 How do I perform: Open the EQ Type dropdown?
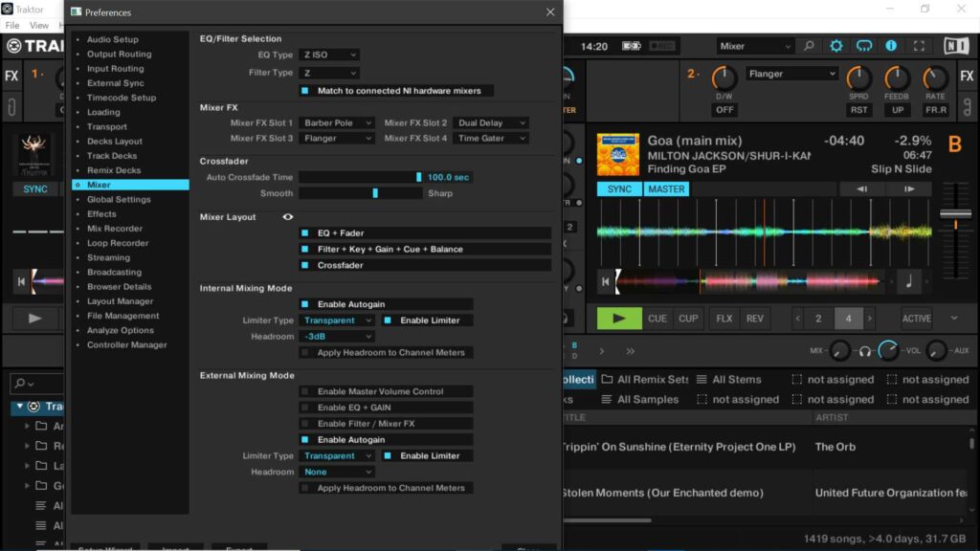tap(328, 55)
